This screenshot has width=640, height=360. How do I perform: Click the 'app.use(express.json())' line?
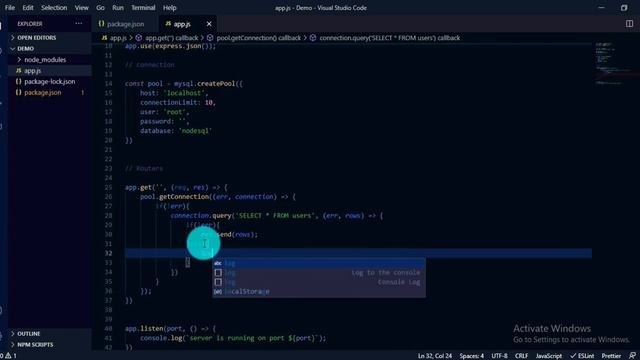(x=170, y=46)
